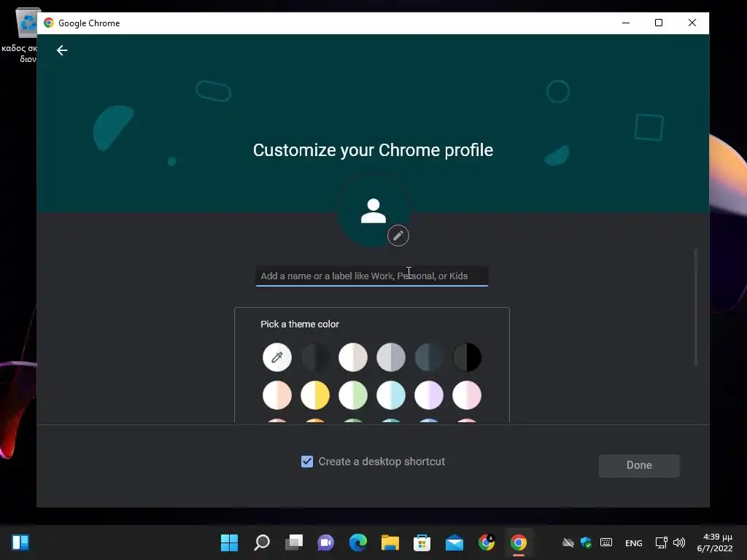Viewport: 747px width, 560px height.
Task: Choose the white and beige theme color
Action: pyautogui.click(x=353, y=357)
